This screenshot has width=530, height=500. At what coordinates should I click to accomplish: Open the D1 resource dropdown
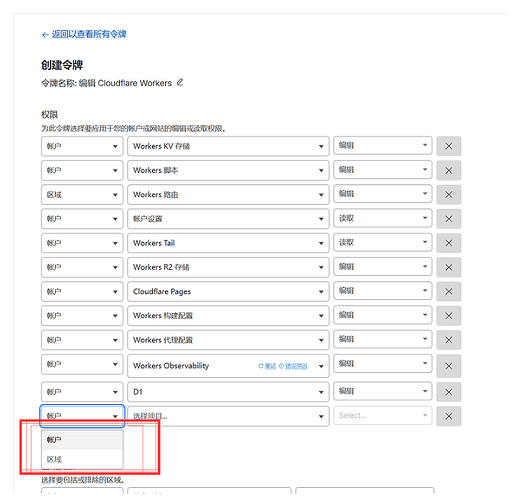pyautogui.click(x=228, y=392)
